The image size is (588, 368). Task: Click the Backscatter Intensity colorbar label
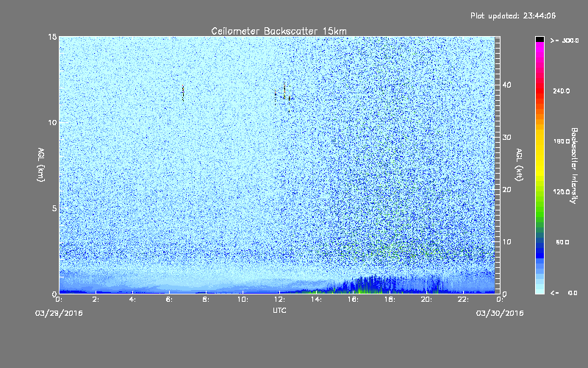tap(574, 166)
